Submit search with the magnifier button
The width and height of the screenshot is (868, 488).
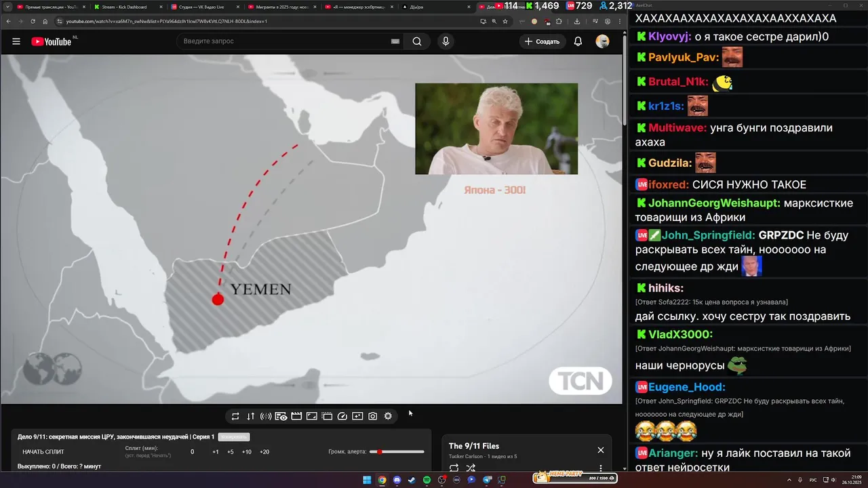[x=417, y=41]
